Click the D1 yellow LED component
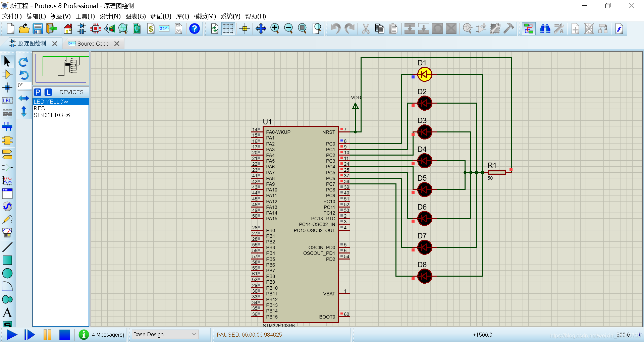Viewport: 644px width, 342px height. point(424,74)
